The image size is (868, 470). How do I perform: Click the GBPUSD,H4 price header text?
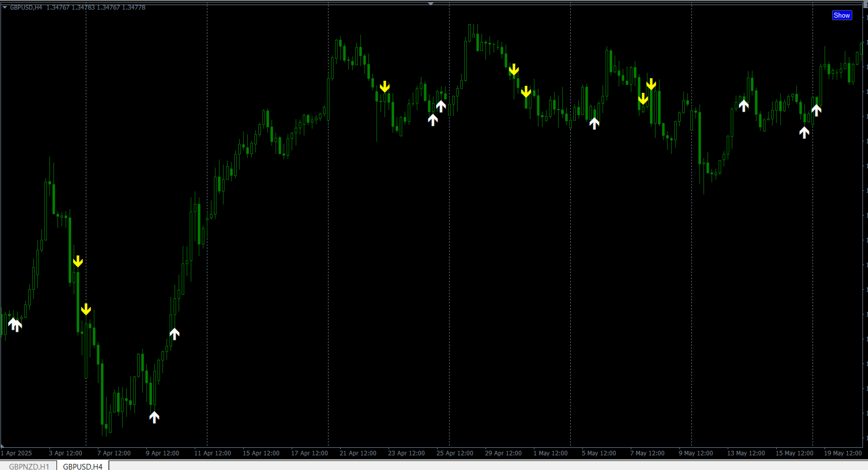[x=78, y=8]
